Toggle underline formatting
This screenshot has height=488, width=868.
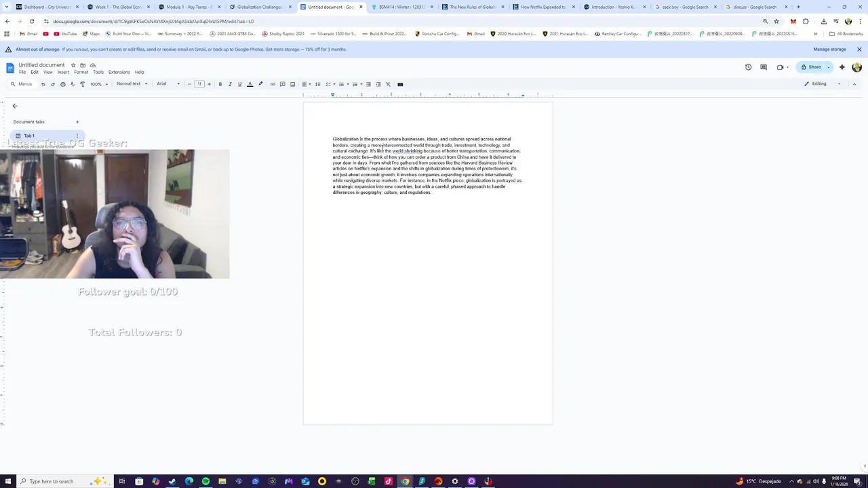pos(239,84)
